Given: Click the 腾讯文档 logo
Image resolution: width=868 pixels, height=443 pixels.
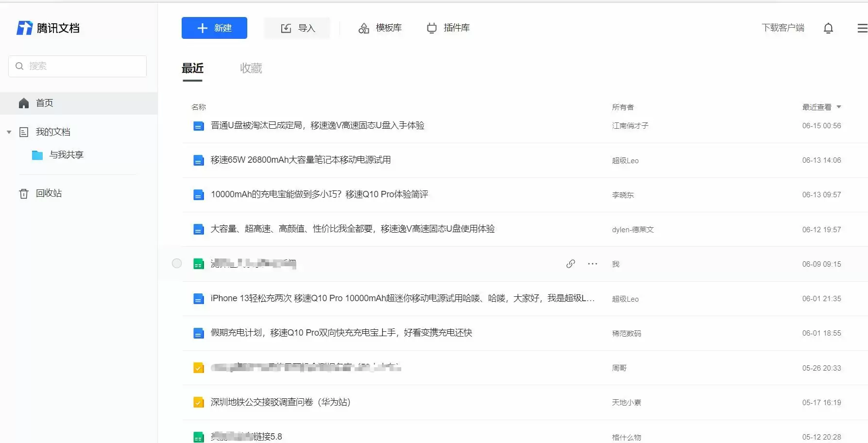Looking at the screenshot, I should pos(48,28).
